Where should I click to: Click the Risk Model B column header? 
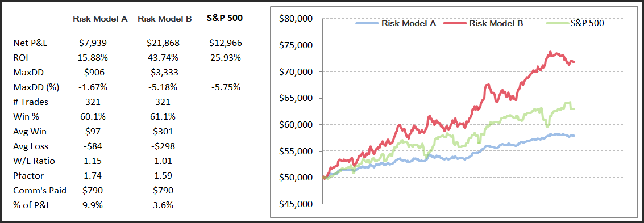tap(165, 19)
